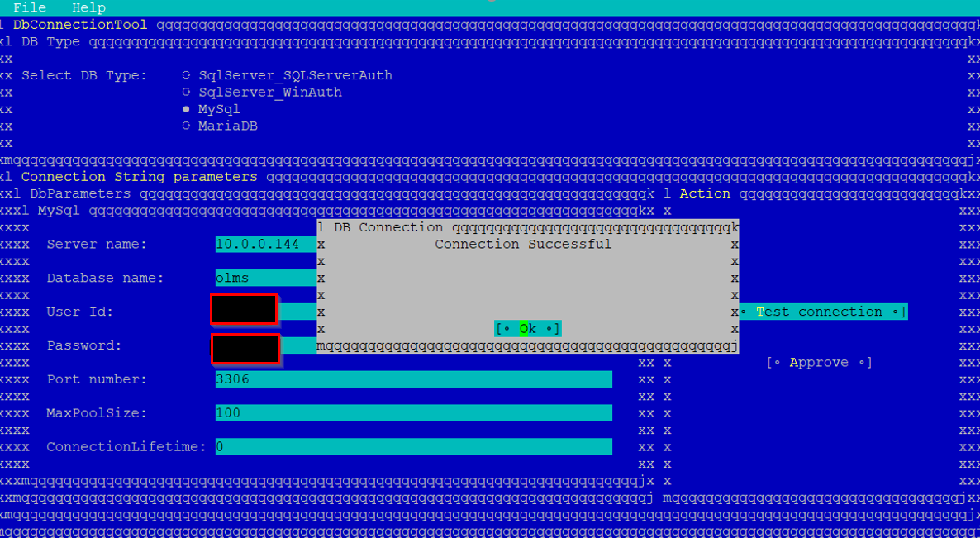Open the Help menu
Image resolution: width=980 pixels, height=538 pixels.
[88, 7]
